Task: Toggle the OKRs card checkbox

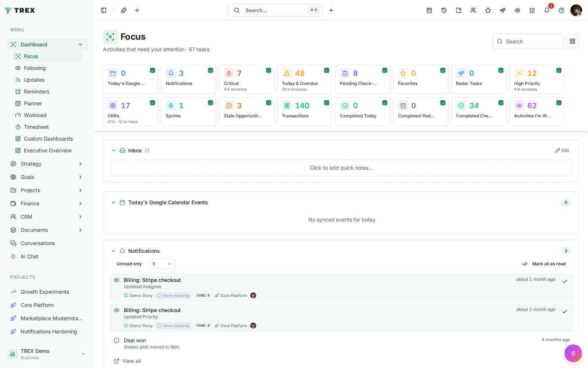Action: pyautogui.click(x=153, y=103)
